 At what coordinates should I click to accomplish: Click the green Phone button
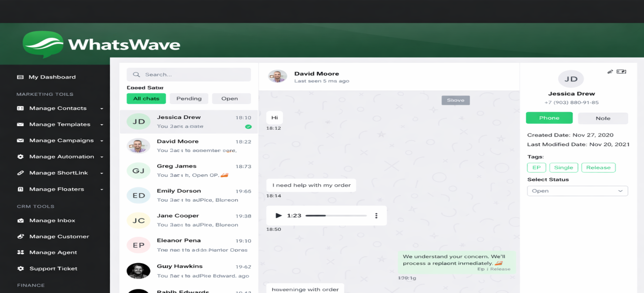pos(549,118)
